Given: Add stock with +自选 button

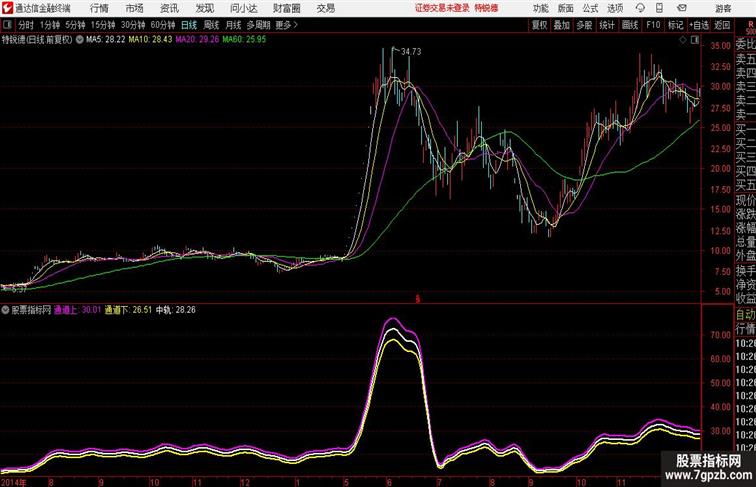Looking at the screenshot, I should (x=699, y=25).
